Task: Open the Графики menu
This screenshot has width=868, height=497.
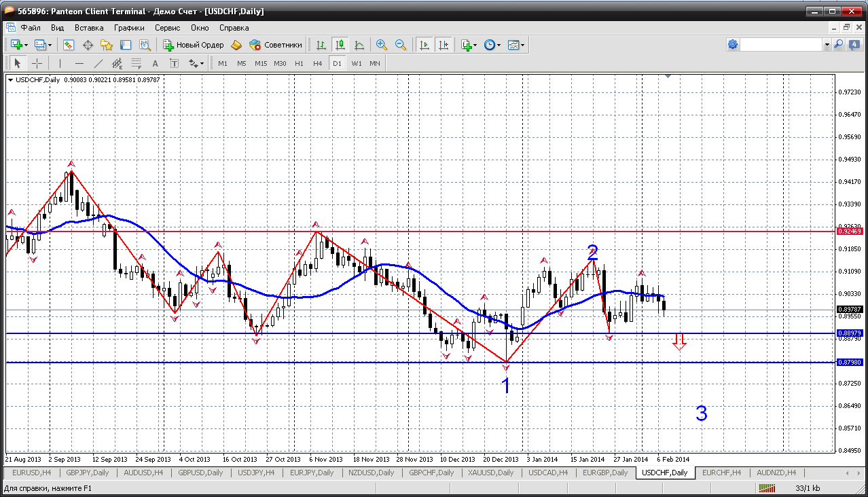Action: (129, 28)
